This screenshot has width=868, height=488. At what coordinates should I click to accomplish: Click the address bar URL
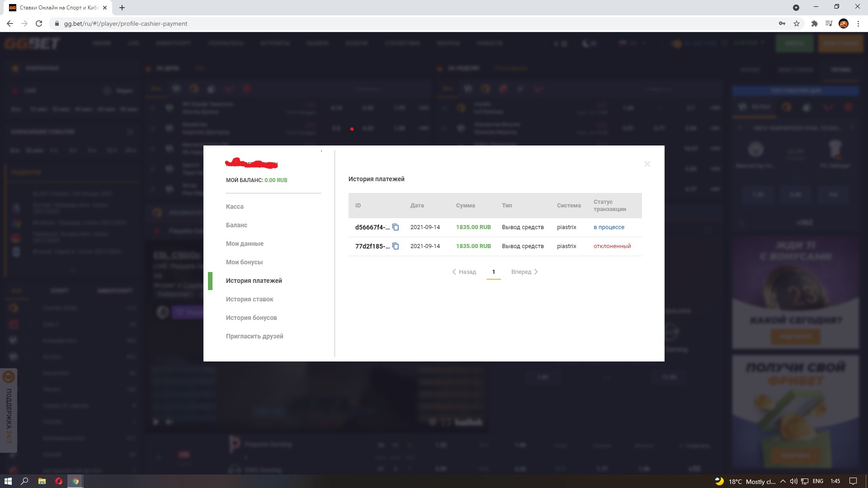point(126,23)
